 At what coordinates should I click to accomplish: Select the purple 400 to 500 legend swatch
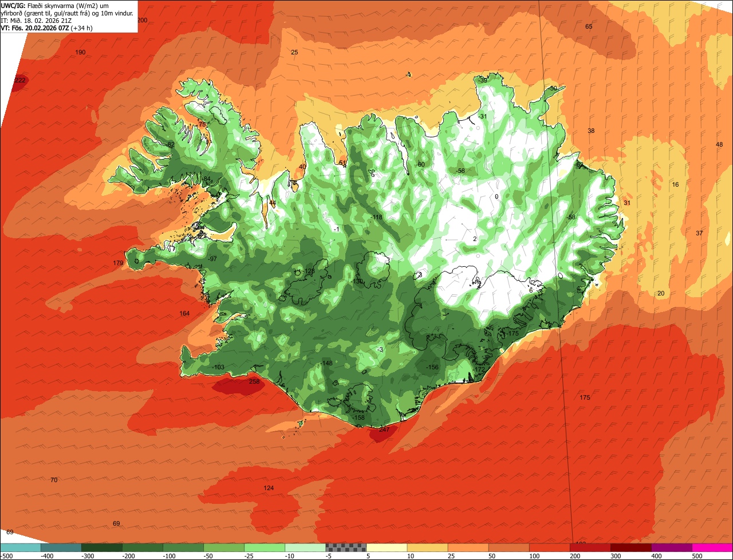pyautogui.click(x=671, y=547)
